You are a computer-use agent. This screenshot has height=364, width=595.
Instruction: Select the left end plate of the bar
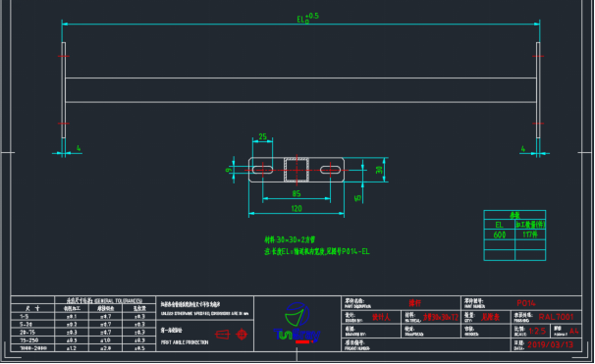(64, 90)
